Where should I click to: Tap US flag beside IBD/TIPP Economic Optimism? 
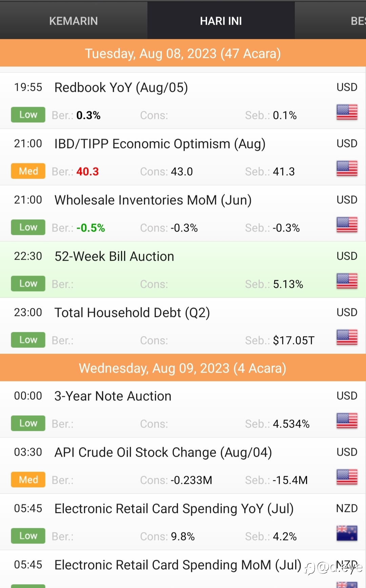[x=347, y=169]
